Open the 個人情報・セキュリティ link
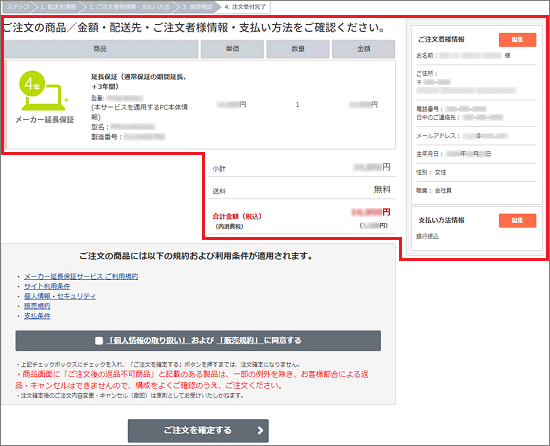Viewport: 550px width, 446px height. (60, 296)
